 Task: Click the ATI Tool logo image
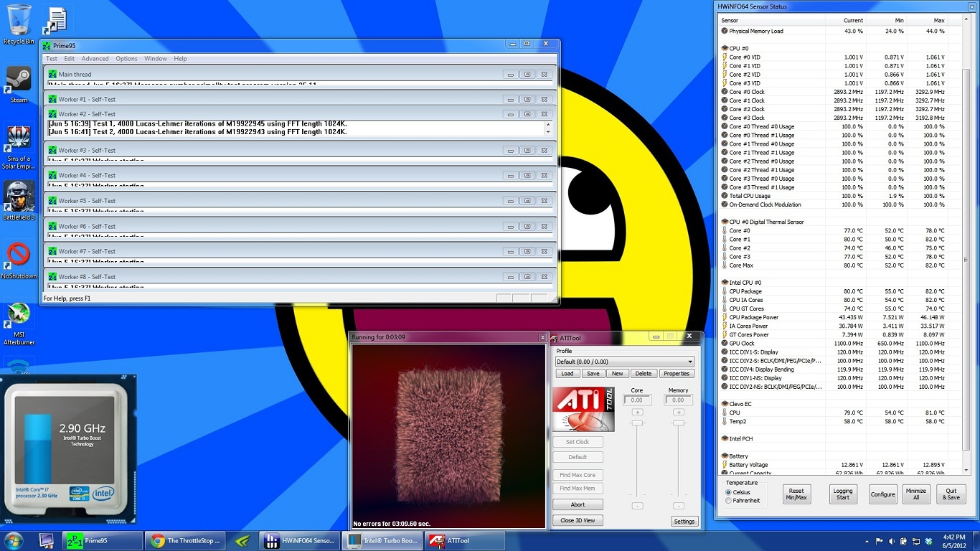click(x=583, y=410)
